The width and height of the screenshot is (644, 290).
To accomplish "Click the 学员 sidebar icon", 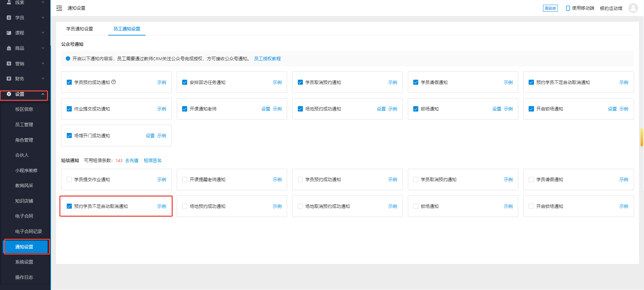I will tap(9, 17).
